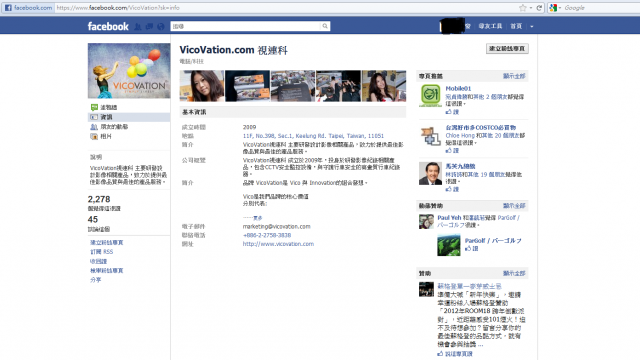Viewport: 640px width, 360px height.
Task: Click the Google search engine icon
Action: click(553, 8)
